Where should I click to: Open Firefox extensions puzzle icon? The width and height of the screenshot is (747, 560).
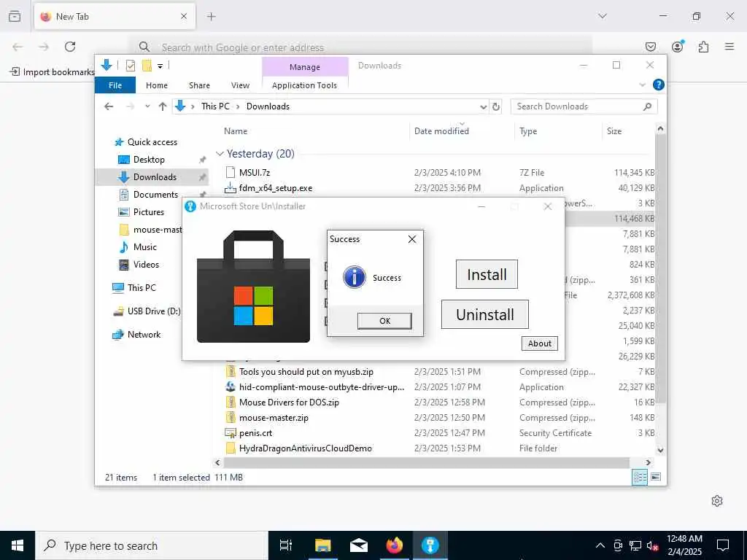(704, 47)
